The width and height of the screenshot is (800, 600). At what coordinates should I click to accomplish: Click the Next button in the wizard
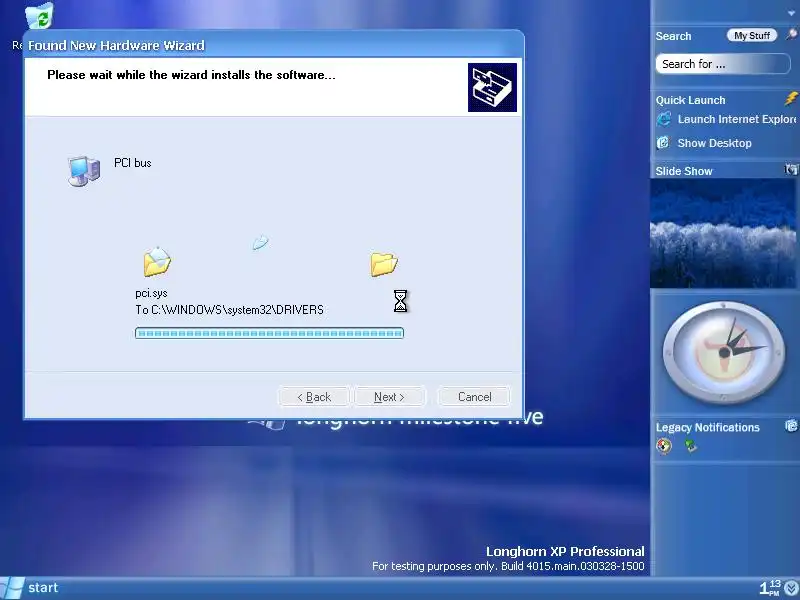tap(389, 396)
